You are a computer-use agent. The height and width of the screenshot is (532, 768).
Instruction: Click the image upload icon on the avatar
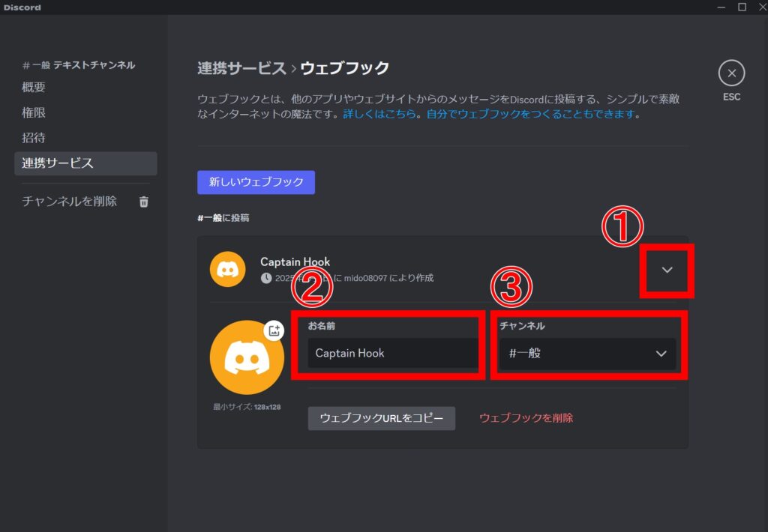click(x=274, y=330)
